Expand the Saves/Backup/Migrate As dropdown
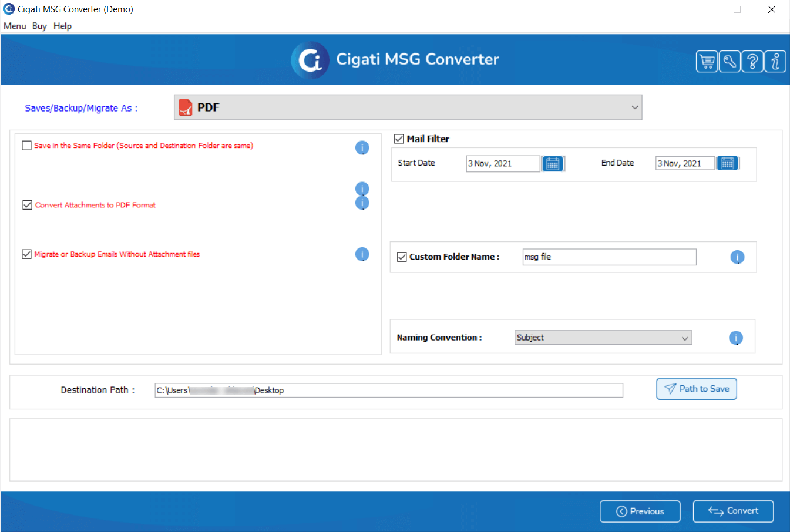The image size is (790, 532). tap(408, 107)
